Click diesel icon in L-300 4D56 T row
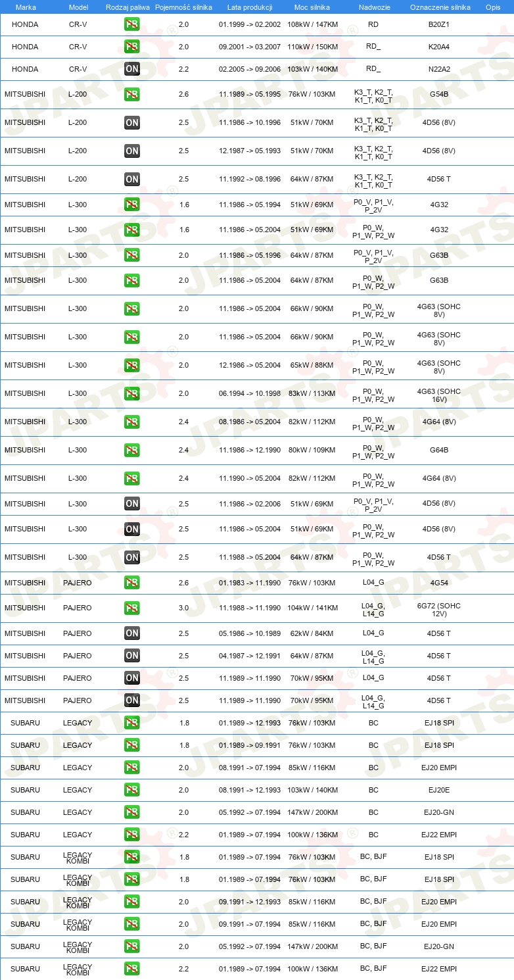 132,557
